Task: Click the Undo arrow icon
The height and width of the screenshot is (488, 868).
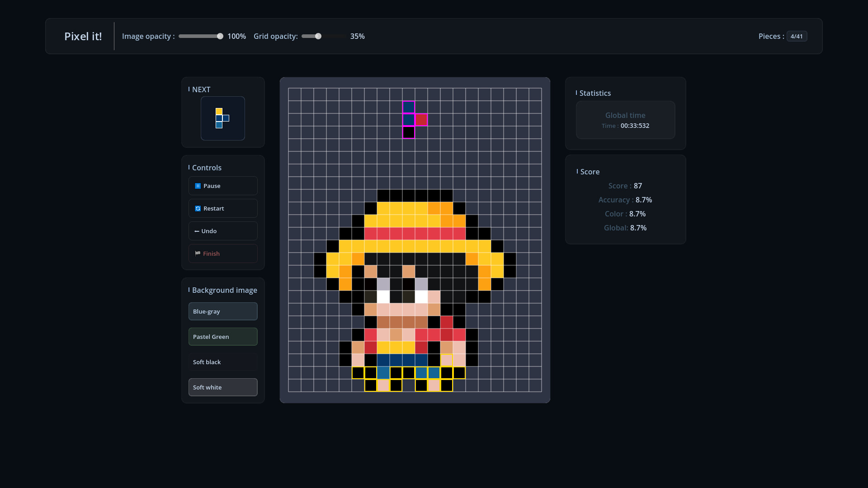Action: coord(197,231)
